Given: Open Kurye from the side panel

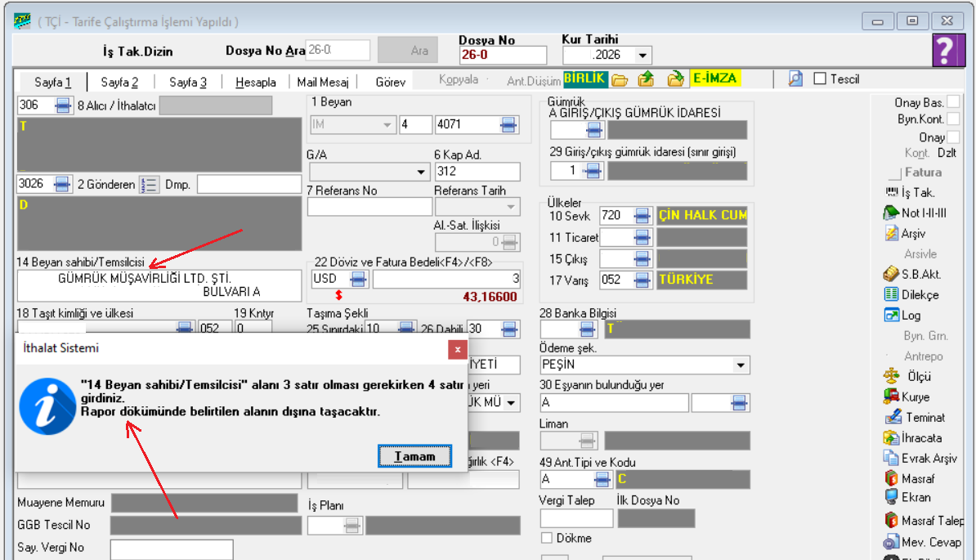Looking at the screenshot, I should (891, 396).
